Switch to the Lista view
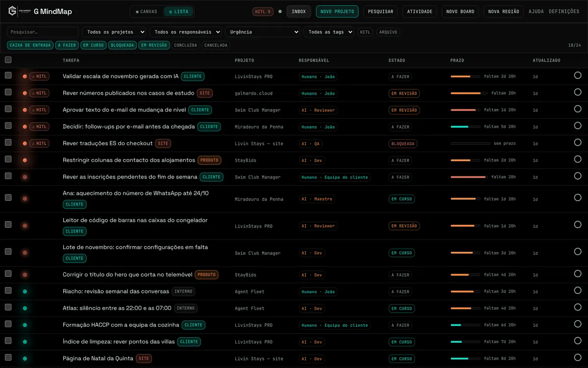588x368 pixels. coord(178,11)
